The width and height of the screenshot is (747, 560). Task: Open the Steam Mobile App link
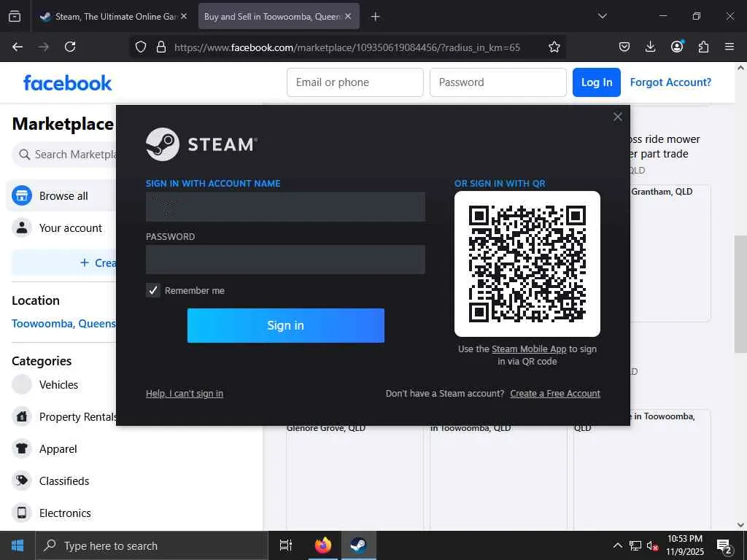[x=529, y=349]
